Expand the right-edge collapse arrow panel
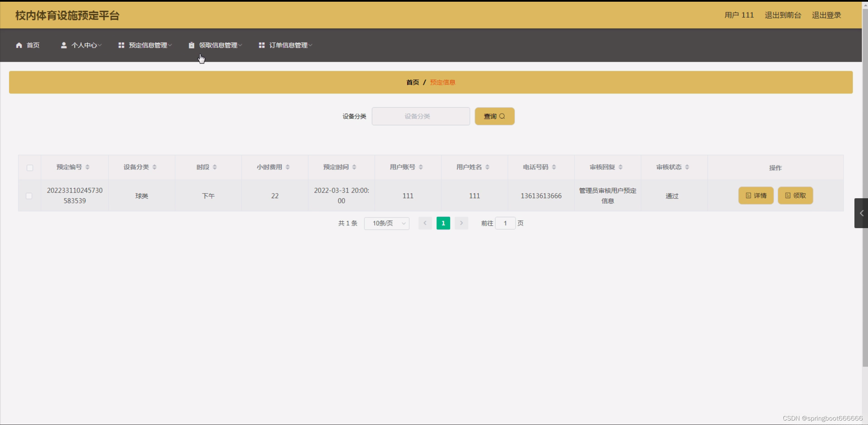 click(861, 213)
